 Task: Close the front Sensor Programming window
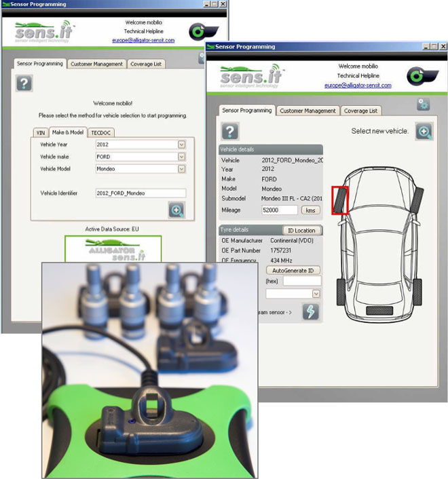click(x=443, y=46)
